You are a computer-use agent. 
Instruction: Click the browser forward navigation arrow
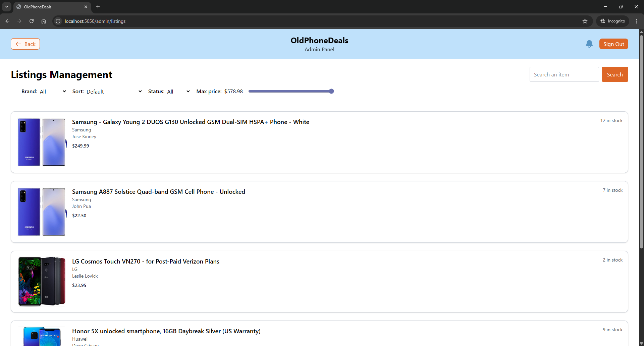click(19, 21)
